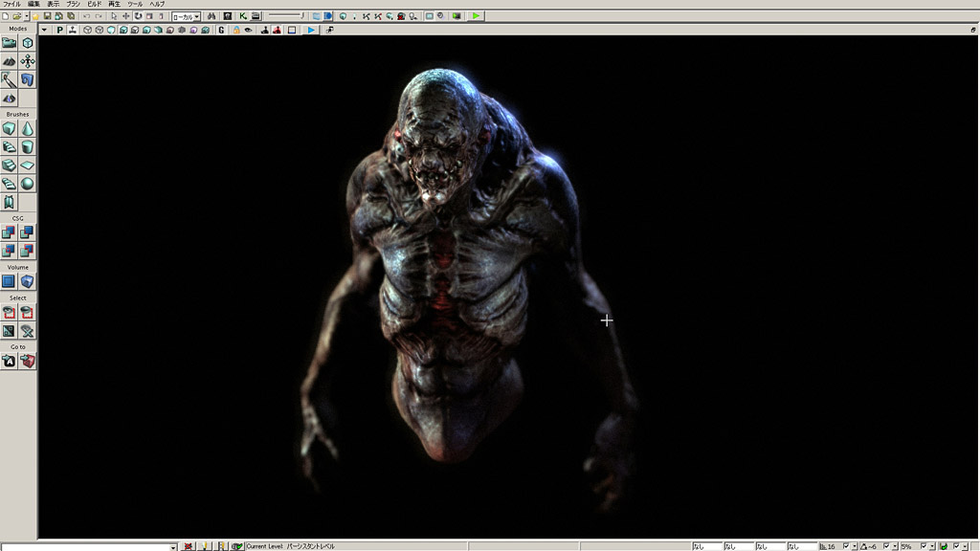Screen dimensions: 980x551
Task: Activate Camera mode in Modes panel
Action: pyautogui.click(x=9, y=43)
